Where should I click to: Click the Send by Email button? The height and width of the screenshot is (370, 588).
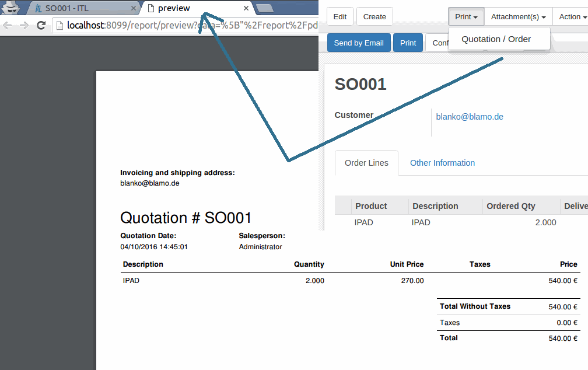[x=359, y=43]
